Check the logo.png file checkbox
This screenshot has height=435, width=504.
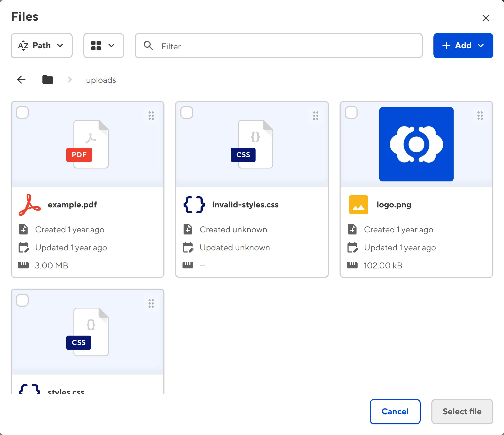point(351,113)
